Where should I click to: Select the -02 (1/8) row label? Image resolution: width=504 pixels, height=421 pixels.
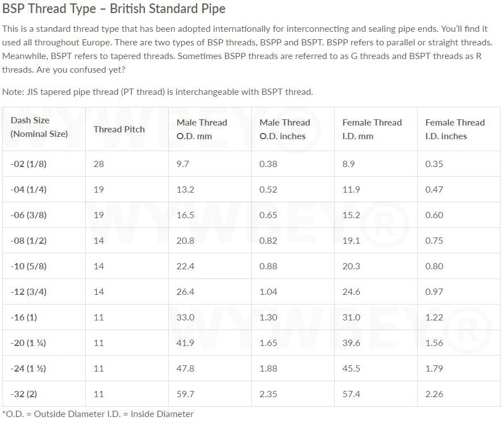click(28, 164)
